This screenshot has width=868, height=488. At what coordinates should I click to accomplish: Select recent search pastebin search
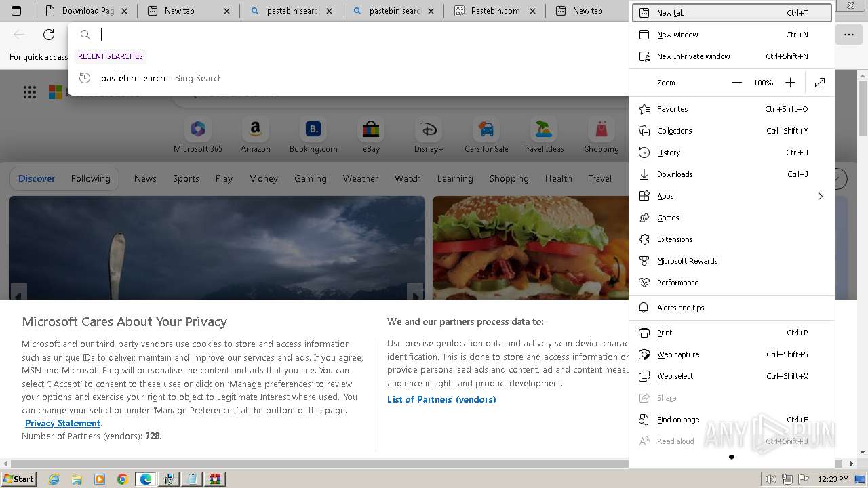(x=348, y=78)
